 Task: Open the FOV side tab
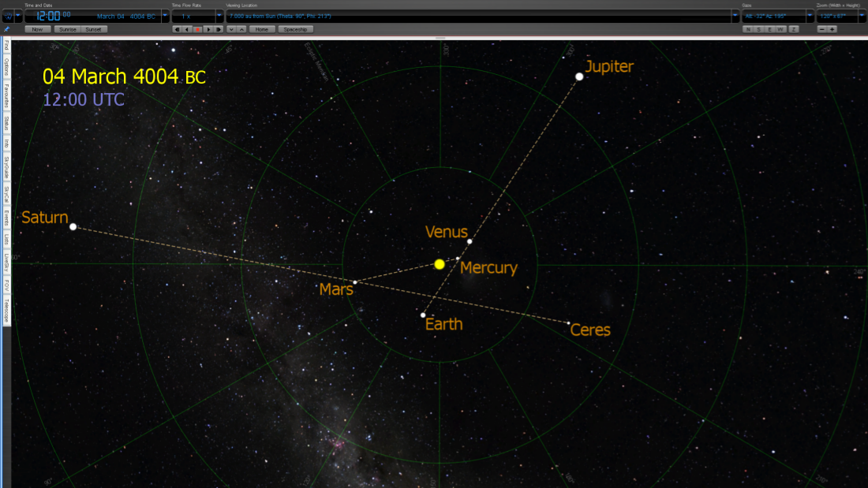point(6,285)
